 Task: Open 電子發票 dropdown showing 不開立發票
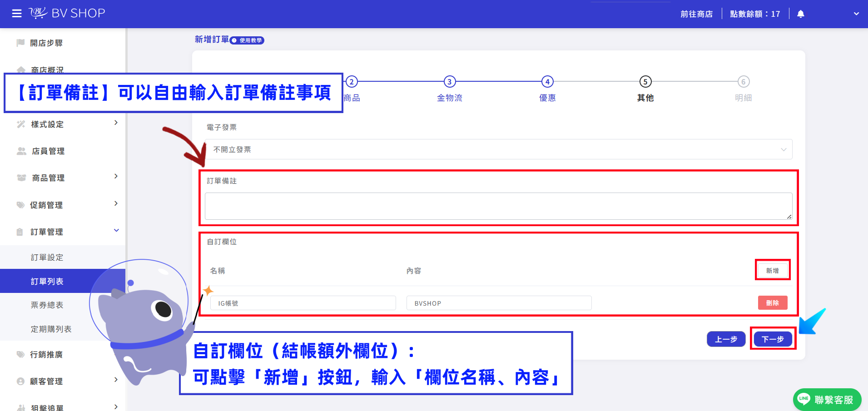pyautogui.click(x=498, y=149)
